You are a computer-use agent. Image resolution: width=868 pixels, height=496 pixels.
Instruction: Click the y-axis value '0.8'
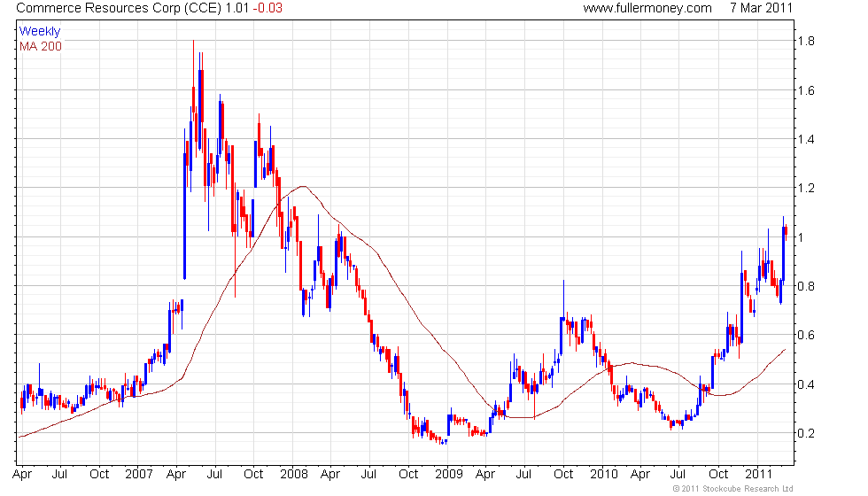tap(806, 287)
